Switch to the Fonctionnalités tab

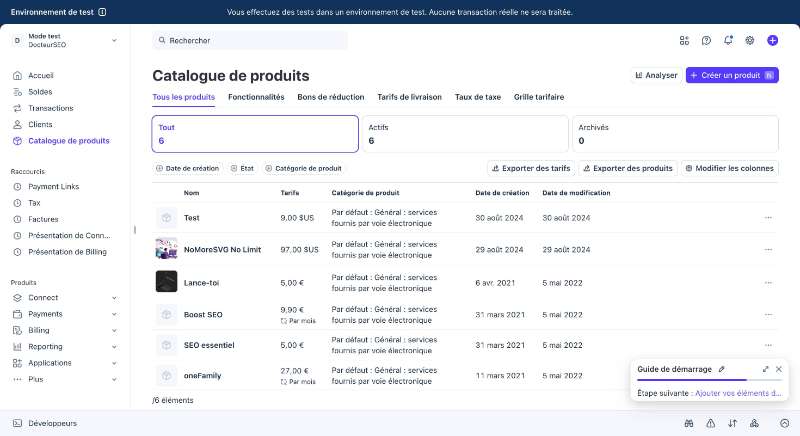point(256,97)
